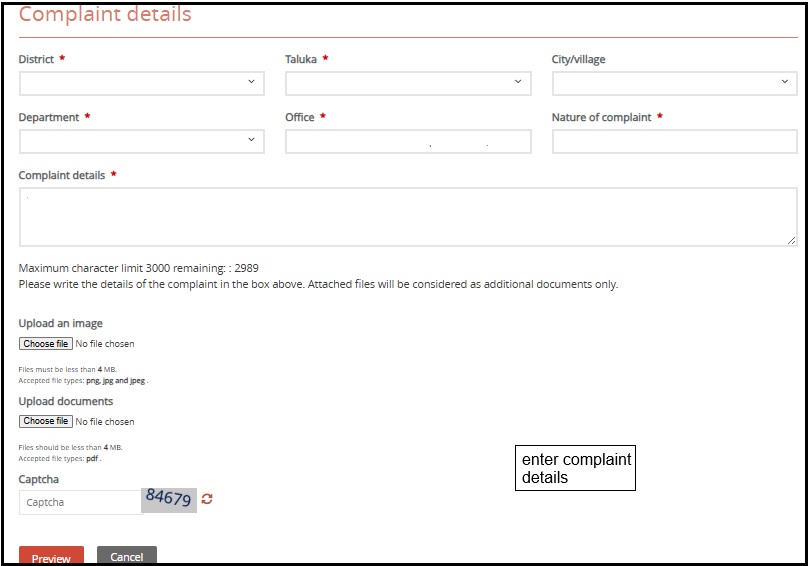This screenshot has width=808, height=566.
Task: Click the 'Upload documents' label
Action: pos(66,401)
